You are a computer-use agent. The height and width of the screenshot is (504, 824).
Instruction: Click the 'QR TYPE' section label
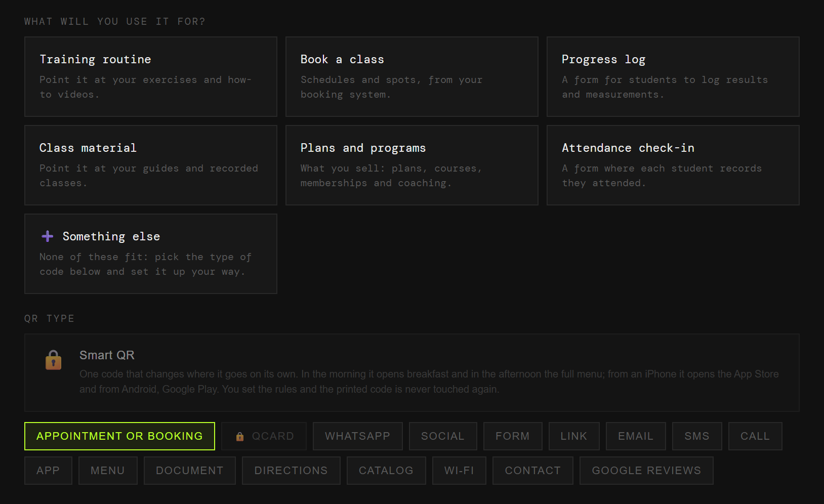coord(50,318)
